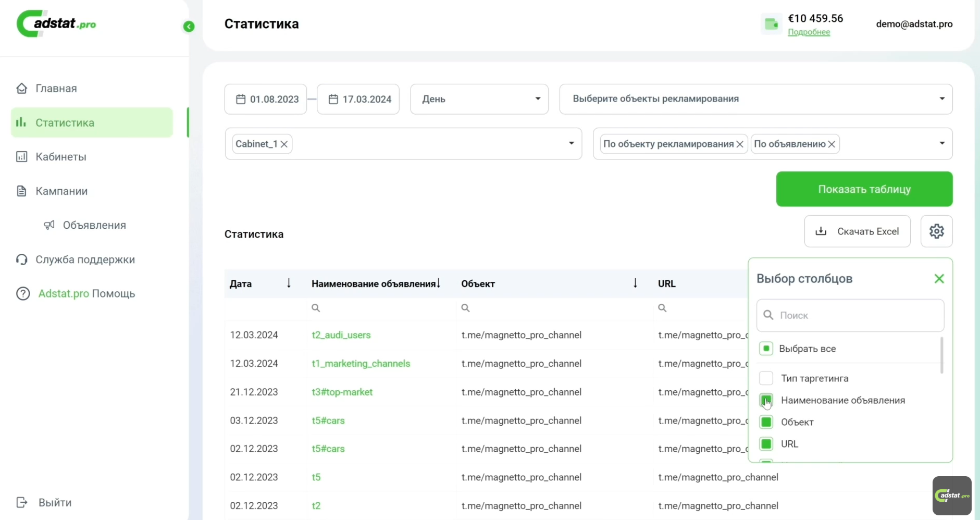Image resolution: width=980 pixels, height=520 pixels.
Task: Collapse the sidebar navigation panel
Action: (x=188, y=27)
